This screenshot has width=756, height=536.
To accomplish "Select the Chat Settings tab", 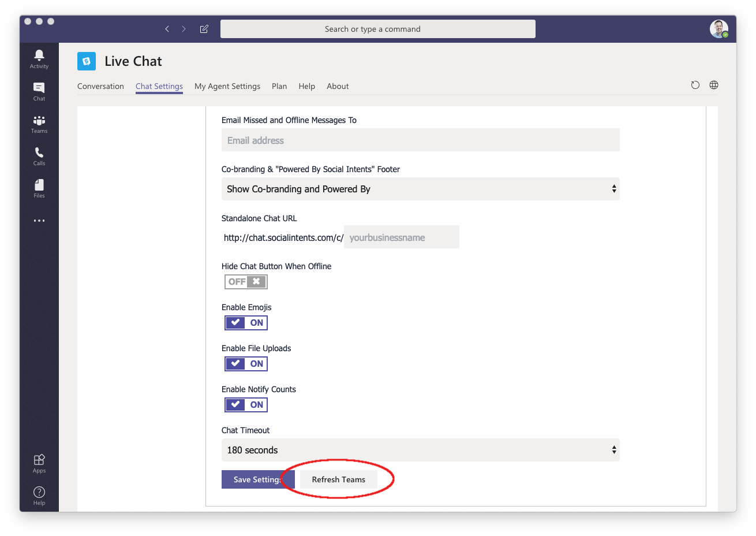I will click(x=159, y=86).
